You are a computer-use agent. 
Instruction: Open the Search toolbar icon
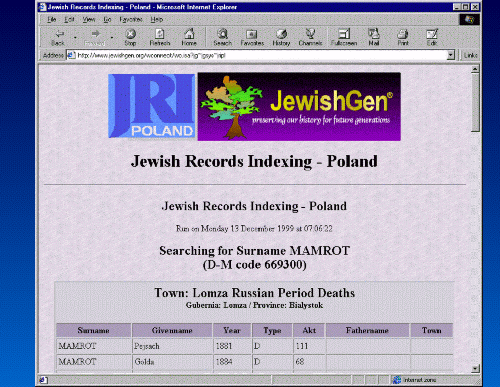tap(222, 34)
